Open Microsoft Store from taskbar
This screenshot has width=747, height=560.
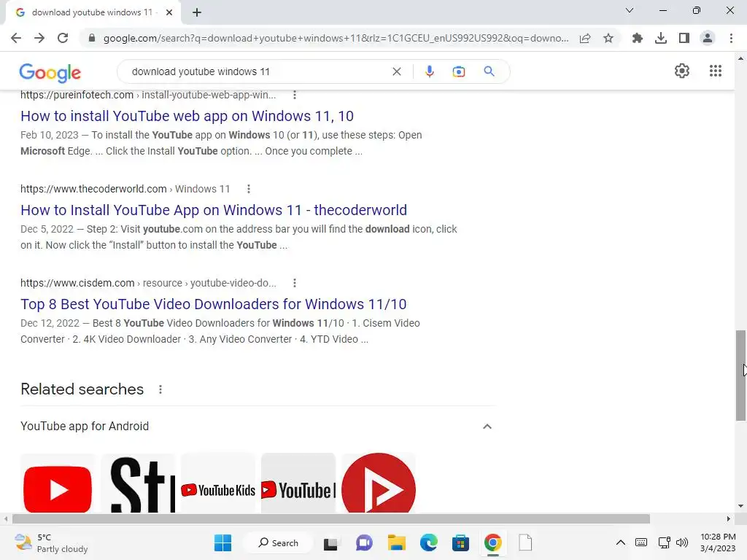click(460, 542)
